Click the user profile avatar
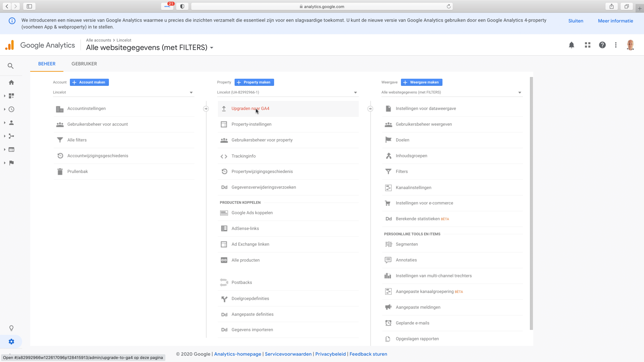Screen dimensions: 644x362 coord(630,45)
